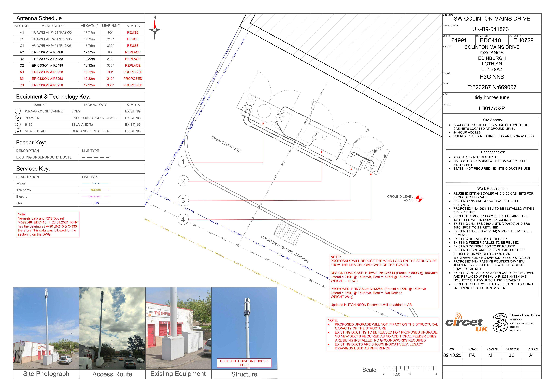Click the ground level datum marker
The width and height of the screenshot is (555, 392).
coord(419,199)
